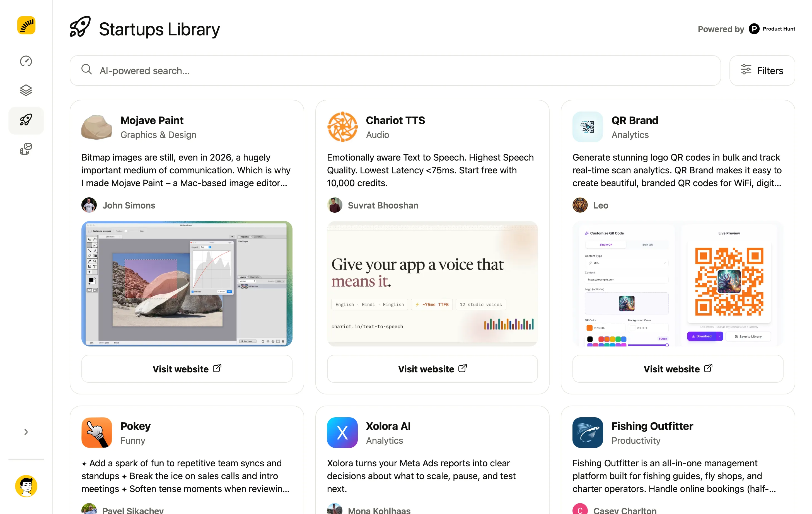The height and width of the screenshot is (514, 812).
Task: Click the Mojave Paint description text
Action: [x=186, y=170]
